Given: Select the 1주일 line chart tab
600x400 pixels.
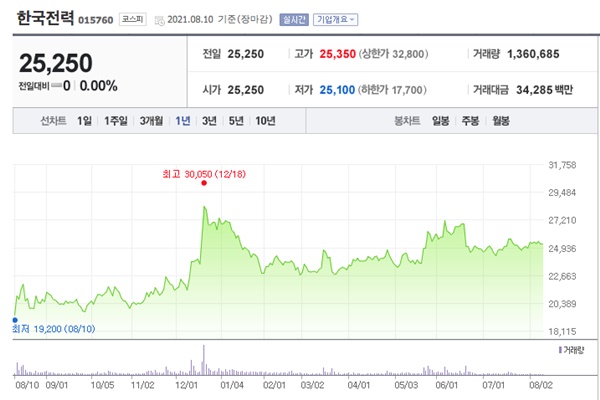Looking at the screenshot, I should click(x=116, y=121).
